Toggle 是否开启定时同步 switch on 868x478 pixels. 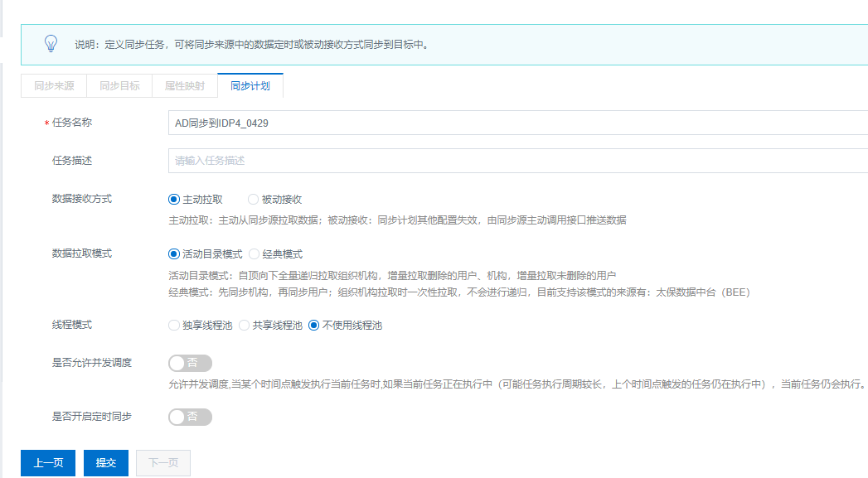[x=190, y=417]
